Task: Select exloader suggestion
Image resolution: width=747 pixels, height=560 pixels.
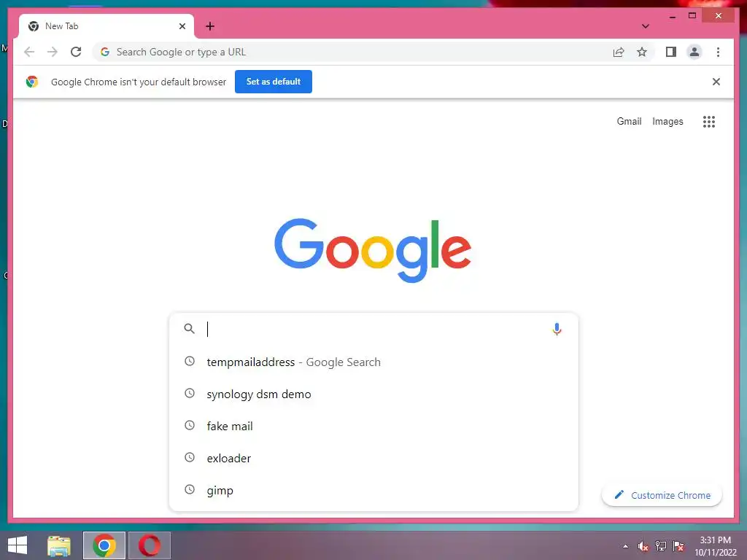Action: pos(374,458)
